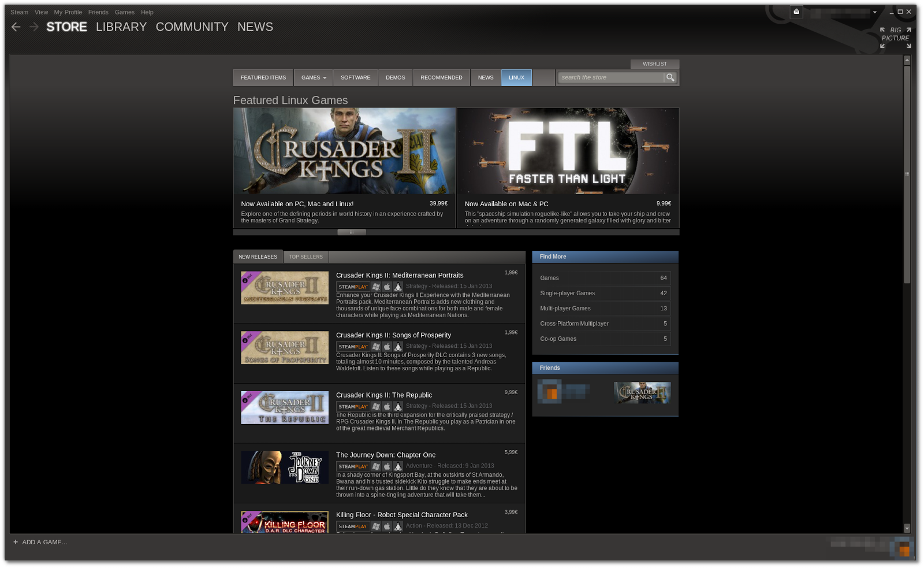This screenshot has width=924, height=568.
Task: Click the forward navigation arrow
Action: (34, 27)
